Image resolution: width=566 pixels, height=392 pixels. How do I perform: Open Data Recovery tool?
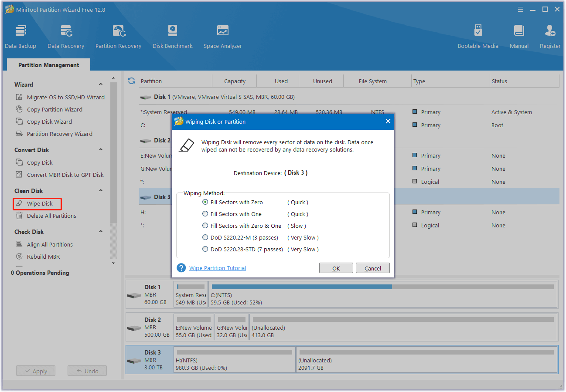click(66, 36)
